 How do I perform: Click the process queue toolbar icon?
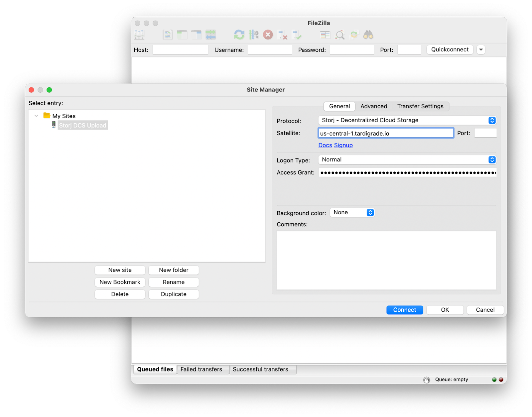[254, 35]
